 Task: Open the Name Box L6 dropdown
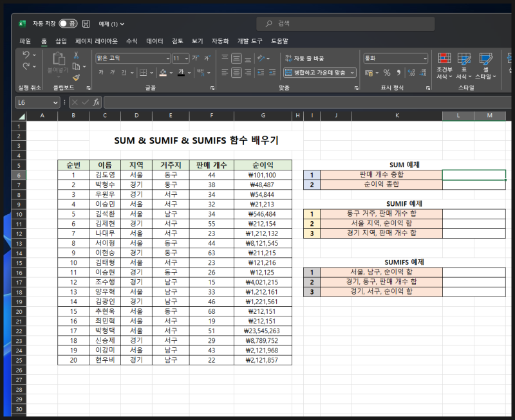[x=55, y=103]
